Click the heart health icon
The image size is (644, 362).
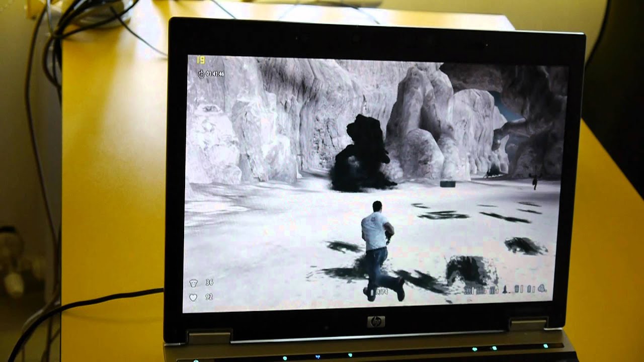(x=193, y=297)
